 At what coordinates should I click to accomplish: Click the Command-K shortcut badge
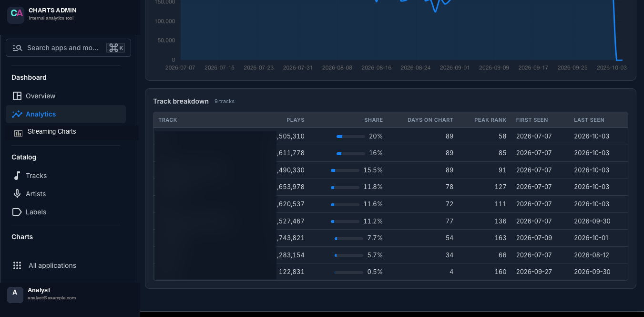tap(116, 48)
